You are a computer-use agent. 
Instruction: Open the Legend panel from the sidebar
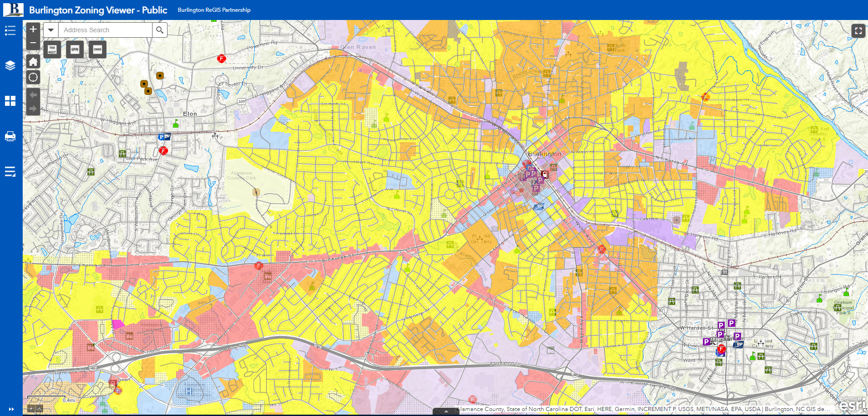click(10, 30)
